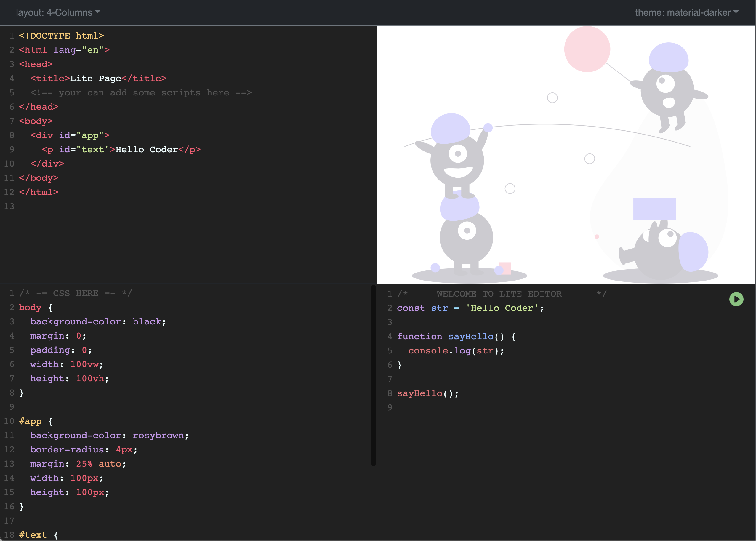Click the HTML comment about adding scripts
This screenshot has width=756, height=541.
coord(141,93)
